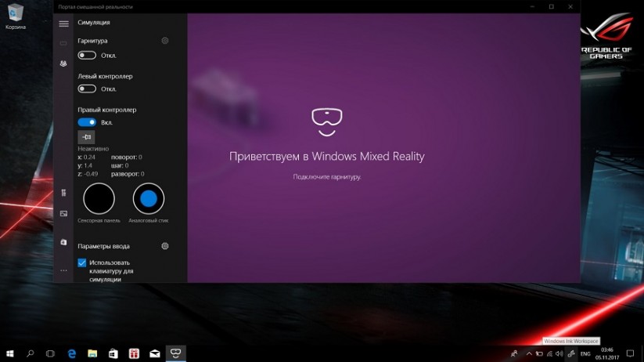Screen dimensions: 644x362
Task: Turn off the Правый контроллер switch
Action: pos(87,122)
